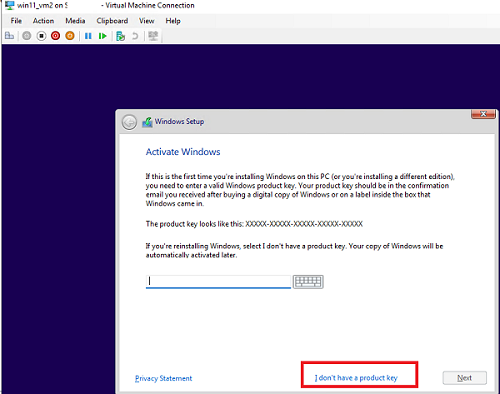Open the Media menu

pyautogui.click(x=75, y=21)
